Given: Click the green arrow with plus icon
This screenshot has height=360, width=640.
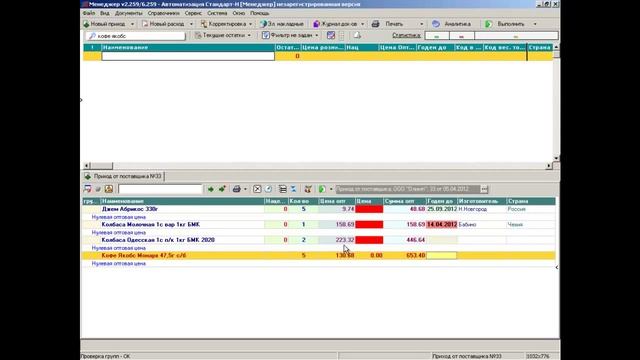Looking at the screenshot, I should tap(222, 189).
